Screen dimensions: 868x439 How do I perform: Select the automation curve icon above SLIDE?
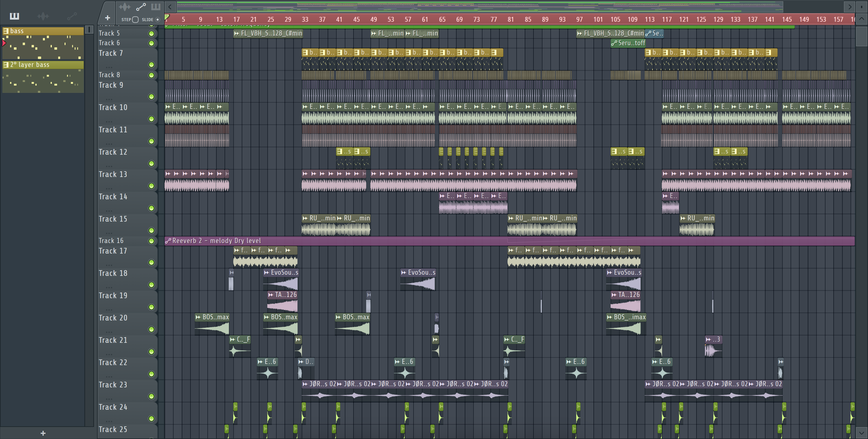point(141,6)
